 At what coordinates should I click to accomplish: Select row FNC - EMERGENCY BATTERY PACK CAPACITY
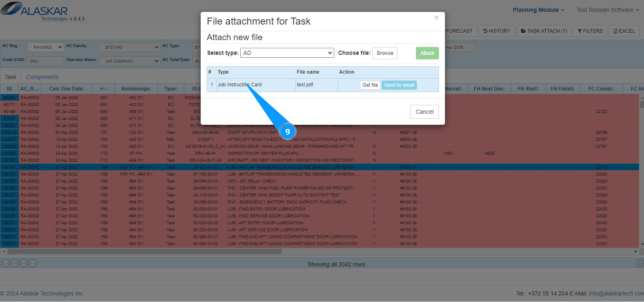click(x=320, y=202)
